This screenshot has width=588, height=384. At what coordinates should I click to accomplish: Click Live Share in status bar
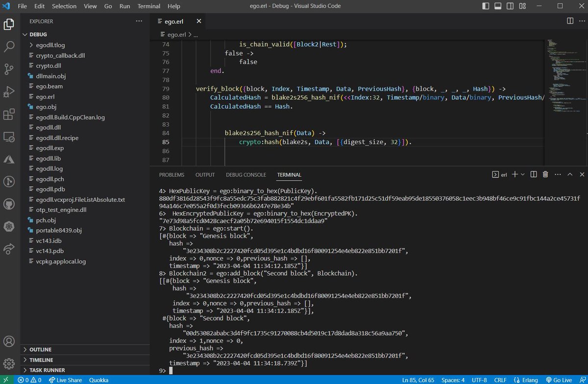tap(66, 380)
